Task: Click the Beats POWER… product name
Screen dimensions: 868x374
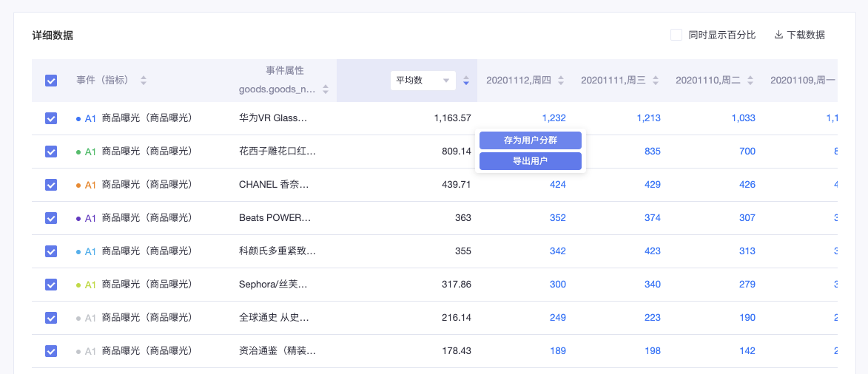Action: click(275, 217)
